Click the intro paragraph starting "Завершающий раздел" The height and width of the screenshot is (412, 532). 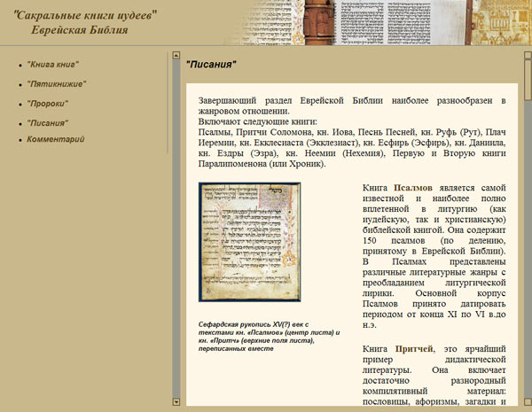click(351, 133)
